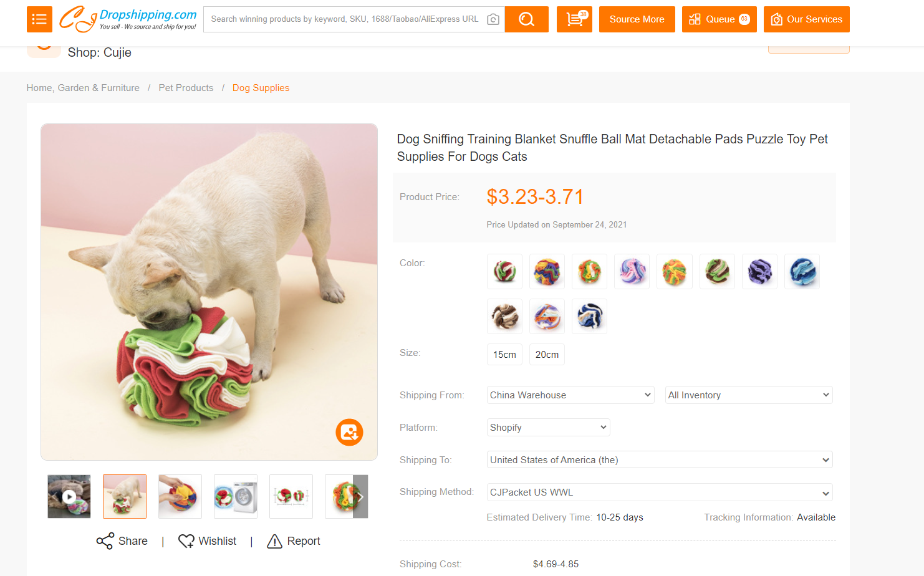Image resolution: width=924 pixels, height=576 pixels.
Task: Click the camera image search icon
Action: (493, 19)
